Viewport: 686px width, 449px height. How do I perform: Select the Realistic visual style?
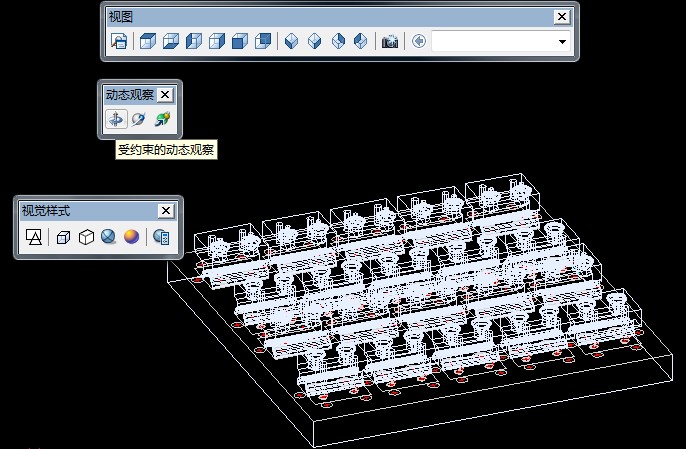tap(108, 237)
